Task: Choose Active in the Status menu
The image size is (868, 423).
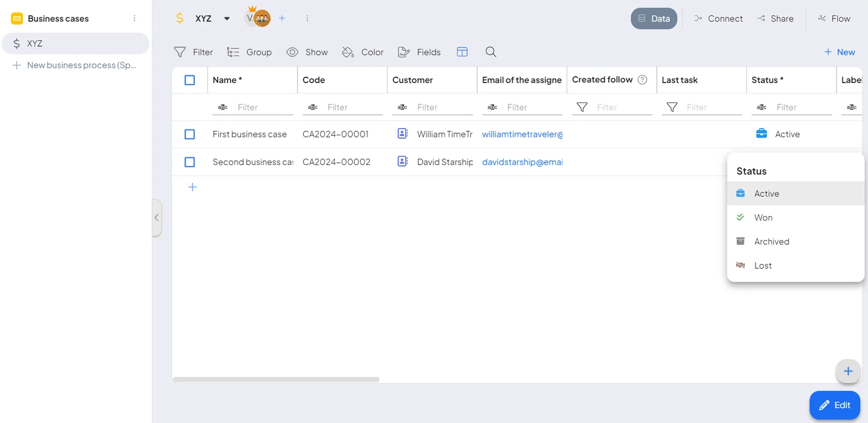Action: pos(795,193)
